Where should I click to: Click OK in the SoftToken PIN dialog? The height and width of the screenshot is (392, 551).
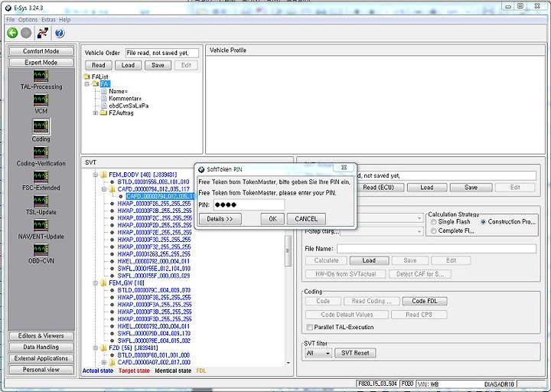pyautogui.click(x=272, y=219)
